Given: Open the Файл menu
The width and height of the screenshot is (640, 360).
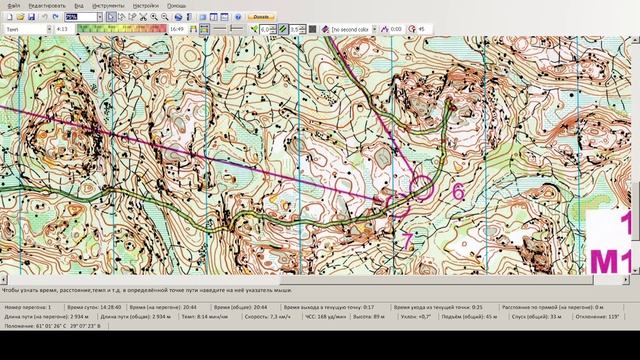Looking at the screenshot, I should coord(13,6).
